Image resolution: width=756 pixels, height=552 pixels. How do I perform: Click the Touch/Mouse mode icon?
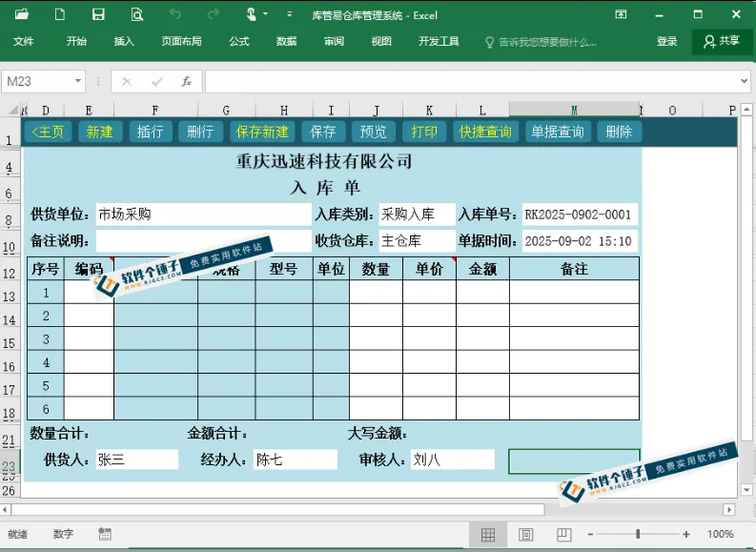tap(251, 14)
